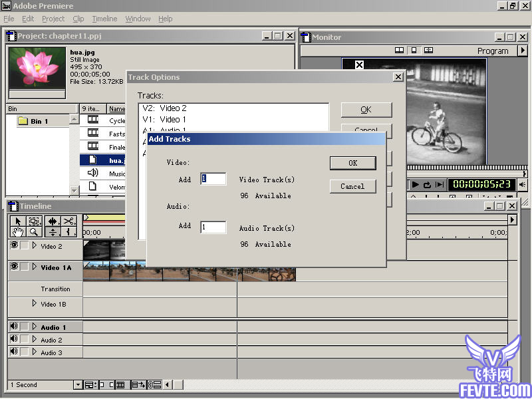Click the Trim Mode icon in Monitor
Viewport: 532px width, 399px height.
pos(428,51)
